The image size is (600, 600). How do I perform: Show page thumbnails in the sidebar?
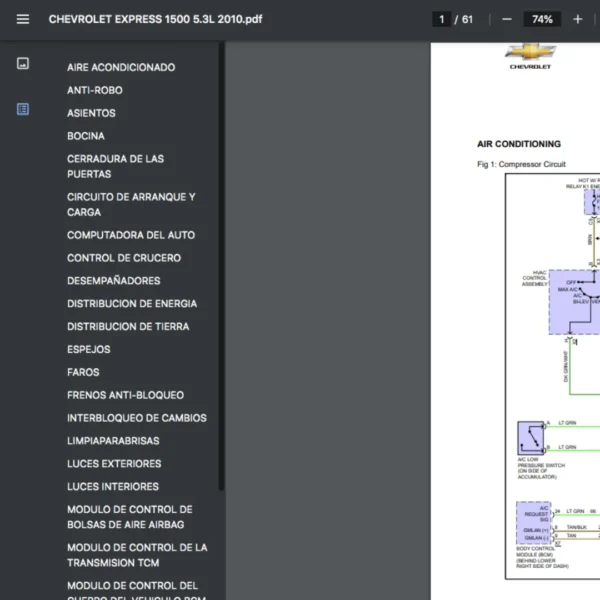coord(23,64)
